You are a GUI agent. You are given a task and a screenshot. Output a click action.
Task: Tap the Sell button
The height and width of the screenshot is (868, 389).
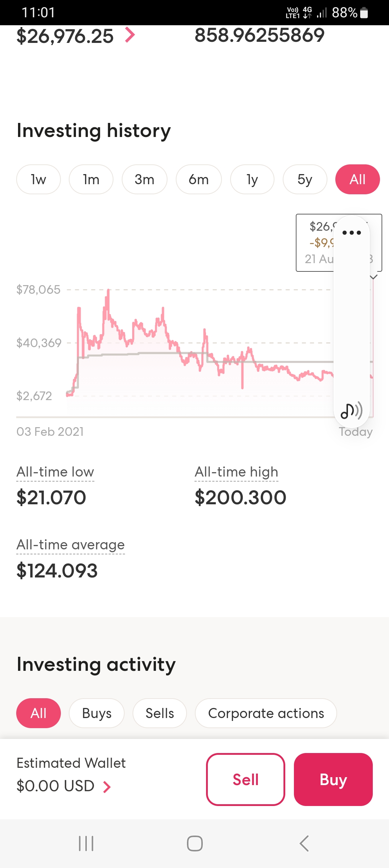246,779
